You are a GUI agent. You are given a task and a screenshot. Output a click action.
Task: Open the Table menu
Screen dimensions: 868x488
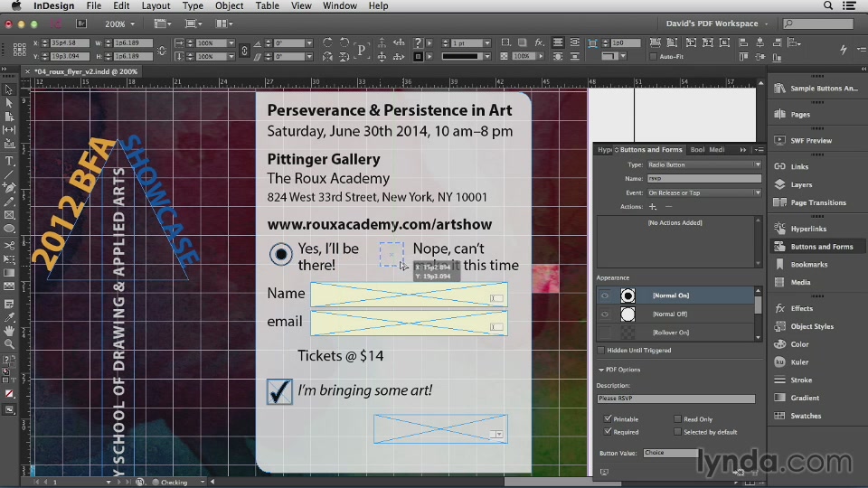267,5
